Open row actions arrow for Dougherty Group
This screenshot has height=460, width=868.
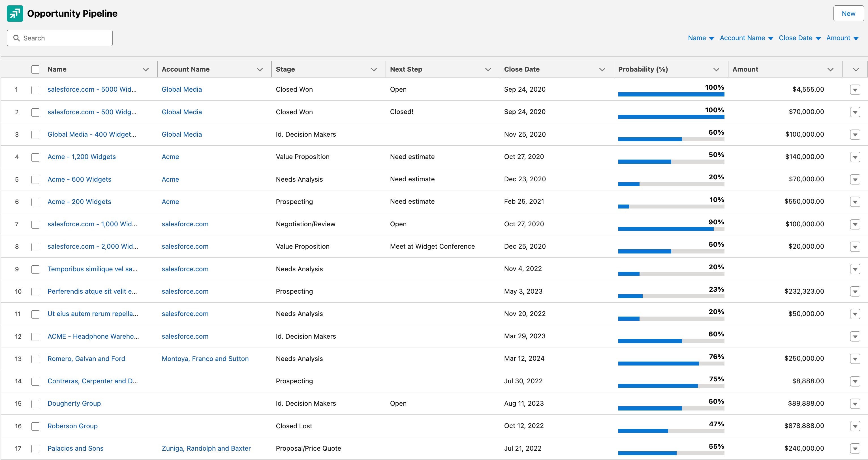[855, 403]
